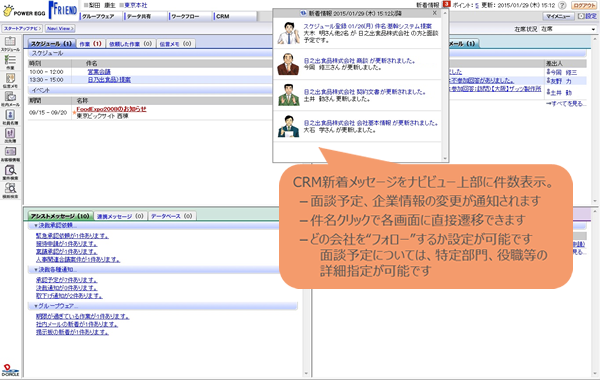Open the 在席状況 dropdown
600x380 pixels.
coord(569,29)
